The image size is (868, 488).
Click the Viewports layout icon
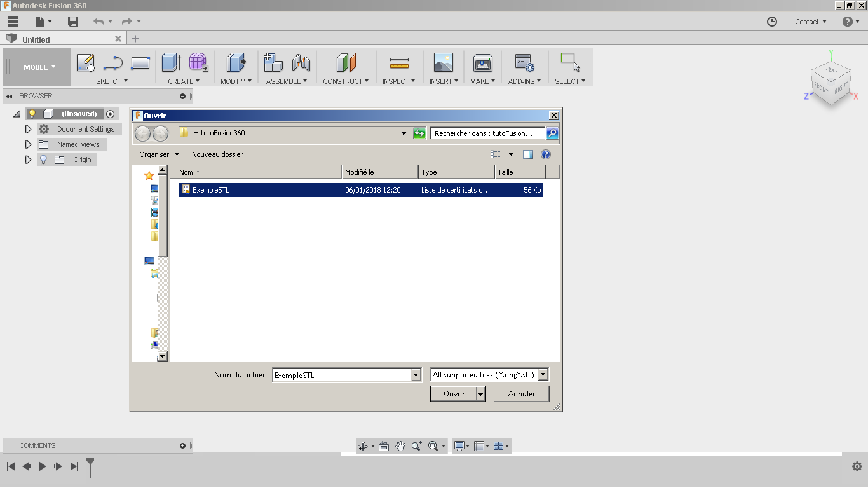point(498,446)
